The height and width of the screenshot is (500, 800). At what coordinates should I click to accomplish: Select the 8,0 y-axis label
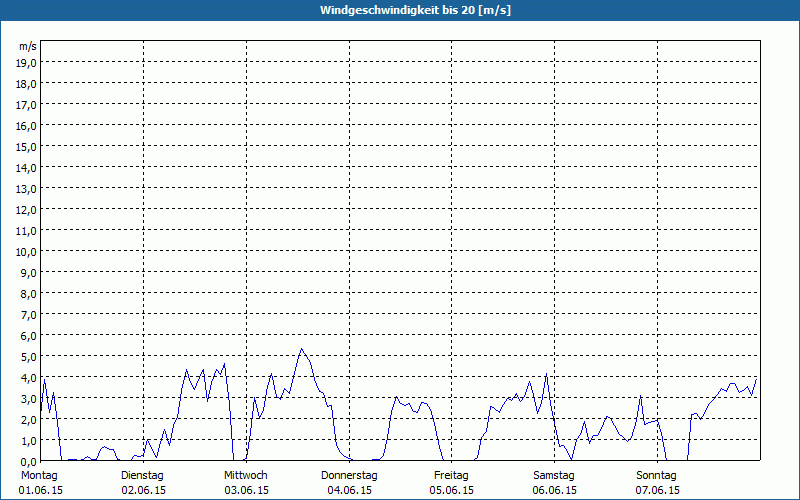pyautogui.click(x=30, y=294)
